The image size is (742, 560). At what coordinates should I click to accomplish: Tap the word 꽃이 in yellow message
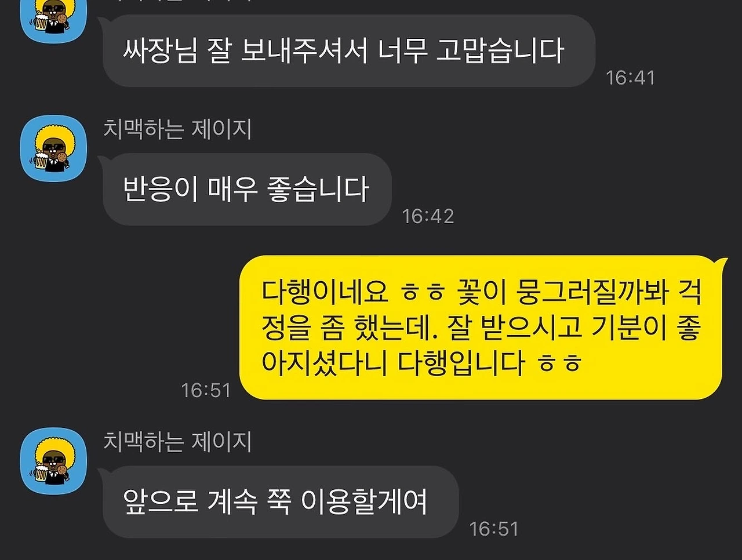click(x=479, y=292)
